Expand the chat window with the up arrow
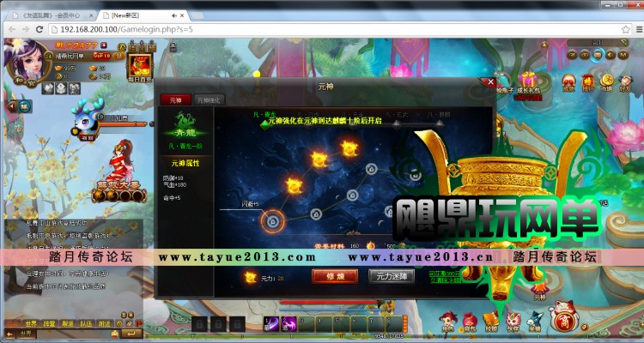Viewport: 644px width, 343px height. 131,315
